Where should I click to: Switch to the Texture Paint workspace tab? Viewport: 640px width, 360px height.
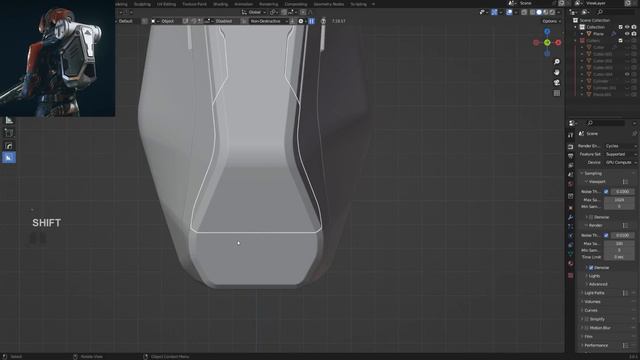(194, 4)
